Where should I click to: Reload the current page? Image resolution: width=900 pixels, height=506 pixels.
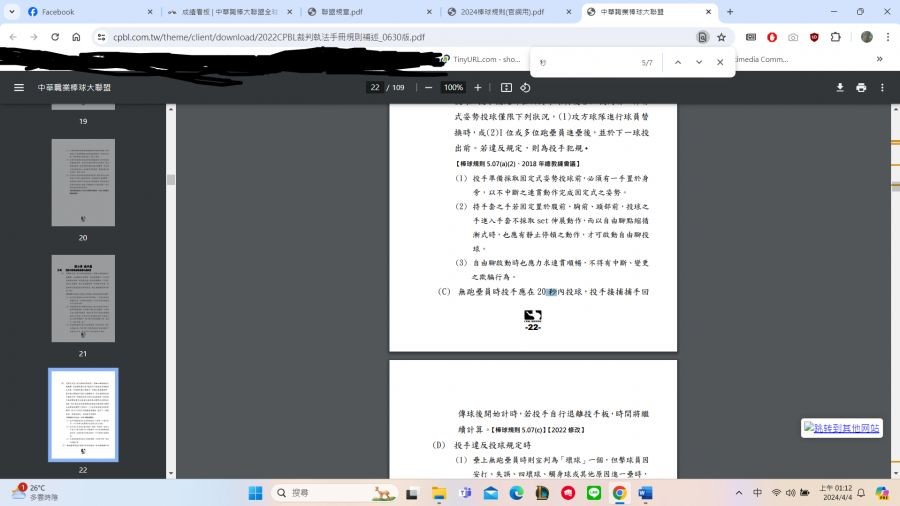(55, 37)
